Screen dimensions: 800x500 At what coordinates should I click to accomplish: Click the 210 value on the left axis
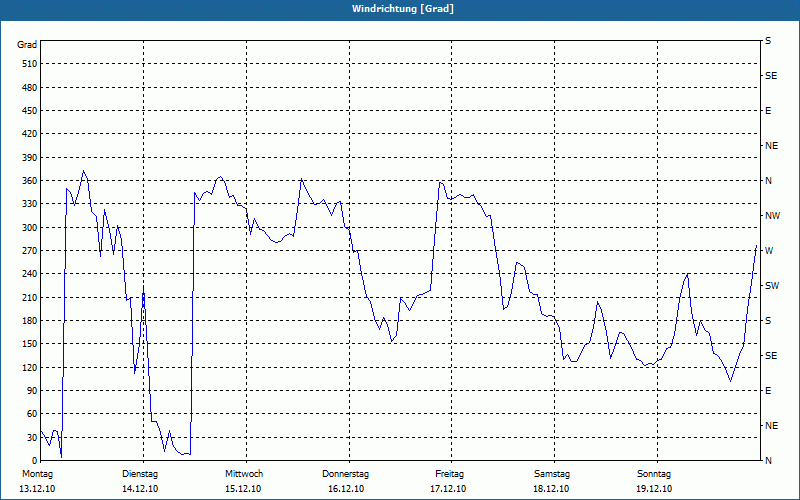click(29, 297)
